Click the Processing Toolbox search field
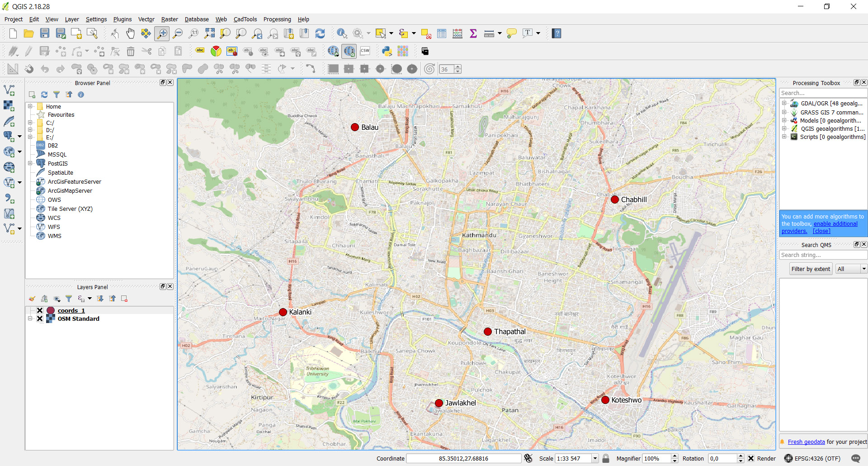Image resolution: width=868 pixels, height=466 pixels. point(823,93)
